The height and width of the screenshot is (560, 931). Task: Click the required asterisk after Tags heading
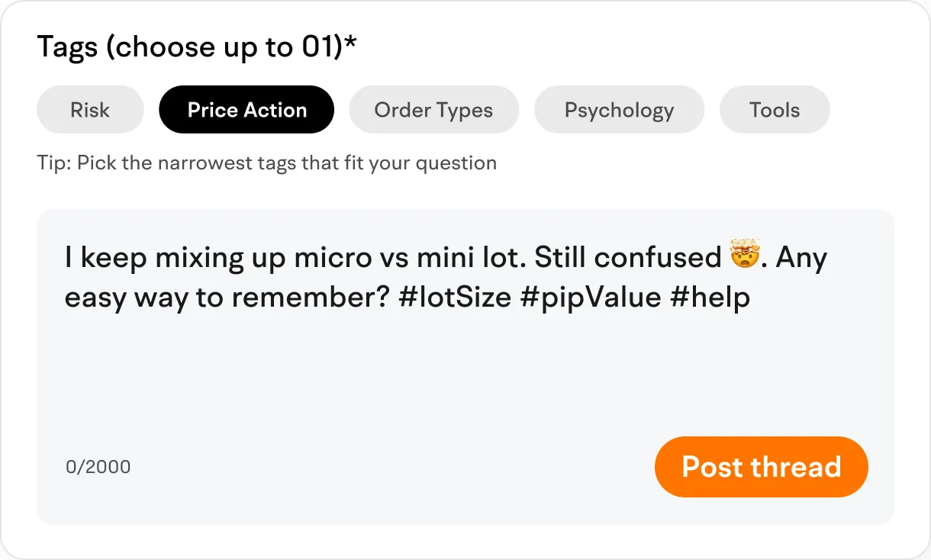tap(351, 44)
